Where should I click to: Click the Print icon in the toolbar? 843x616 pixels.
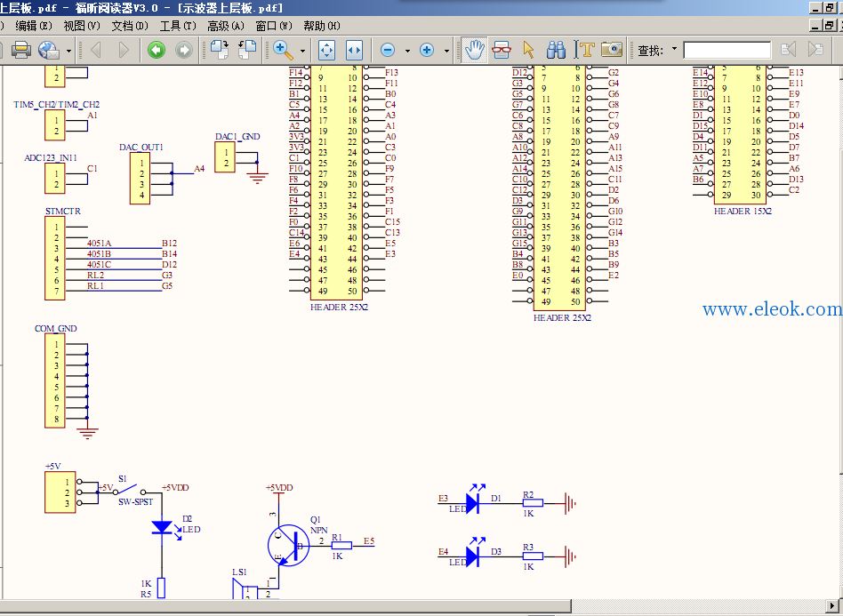21,50
